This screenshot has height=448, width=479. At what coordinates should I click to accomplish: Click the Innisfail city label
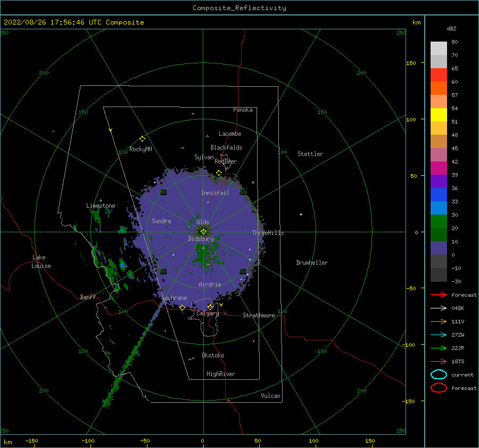(215, 193)
